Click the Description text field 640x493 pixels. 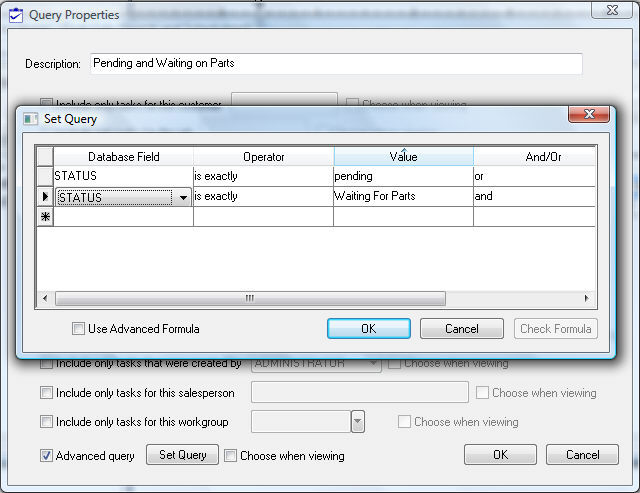click(335, 63)
